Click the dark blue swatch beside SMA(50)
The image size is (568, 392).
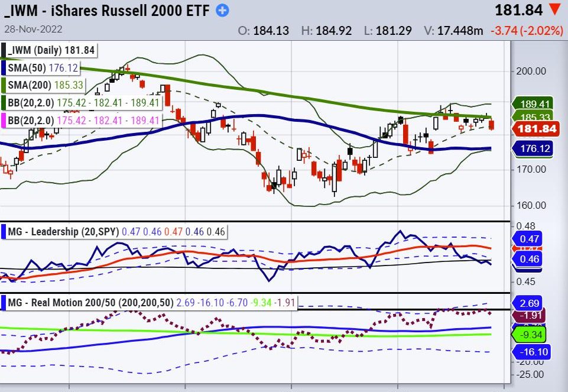click(4, 68)
